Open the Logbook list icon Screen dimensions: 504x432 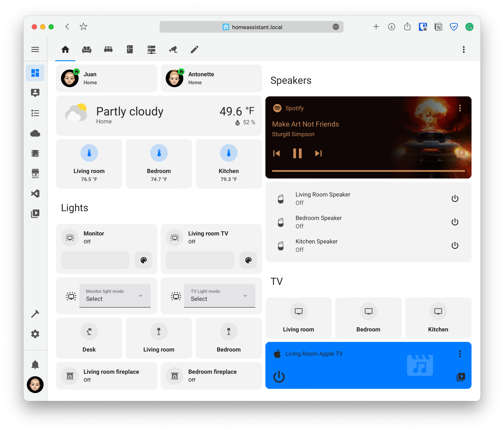click(x=36, y=113)
